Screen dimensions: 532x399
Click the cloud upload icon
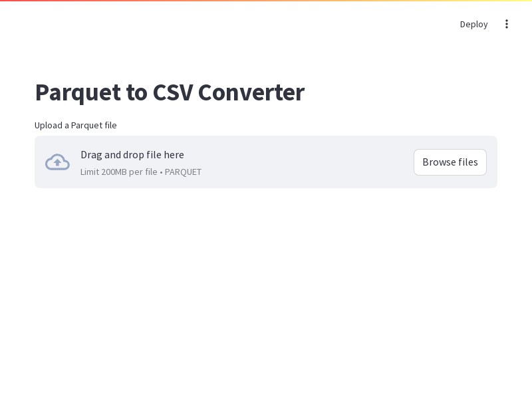pyautogui.click(x=57, y=162)
